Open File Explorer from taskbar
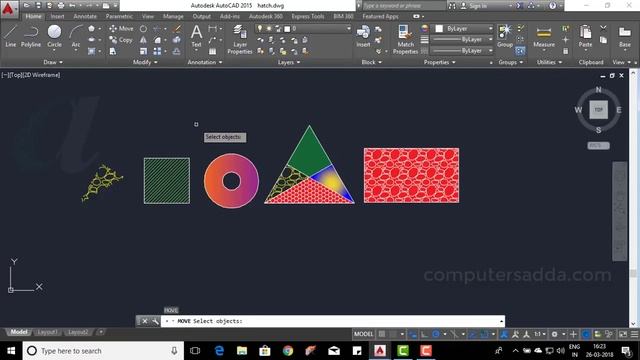640x360 pixels. 242,351
